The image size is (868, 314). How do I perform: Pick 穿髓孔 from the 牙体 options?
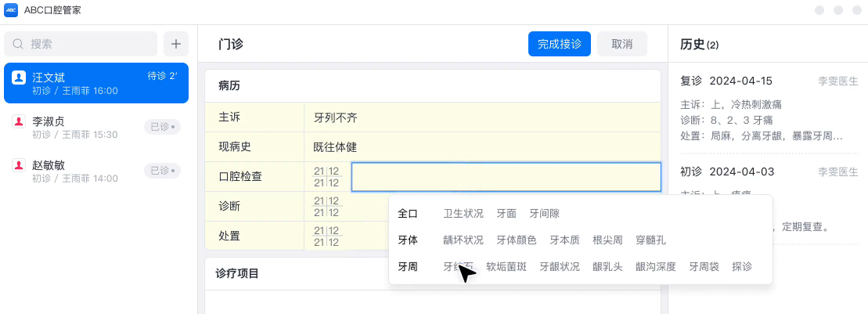(650, 240)
